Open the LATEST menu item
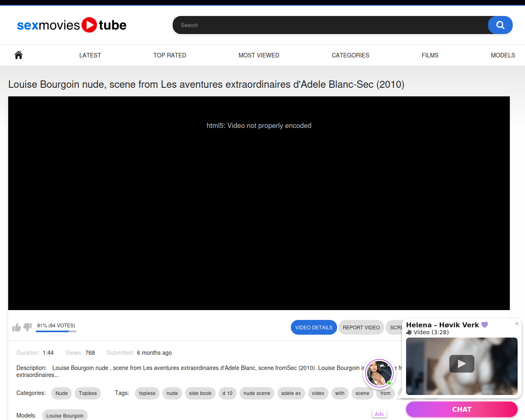Screen dimensions: 525x420 [x=90, y=55]
